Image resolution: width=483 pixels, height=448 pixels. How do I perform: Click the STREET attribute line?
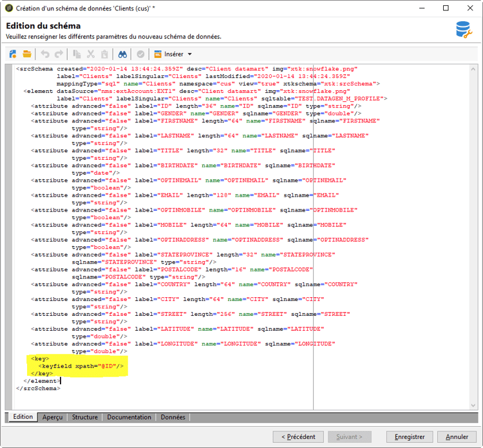click(191, 314)
